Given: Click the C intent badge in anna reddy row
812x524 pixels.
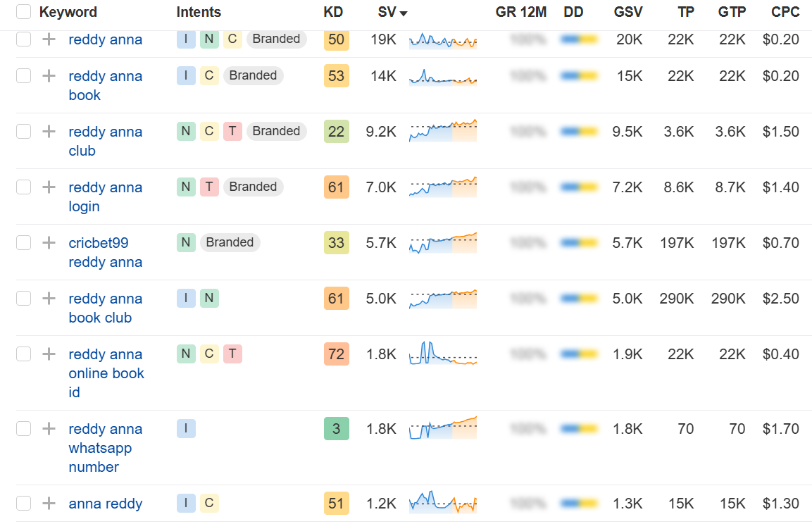Looking at the screenshot, I should 209,504.
